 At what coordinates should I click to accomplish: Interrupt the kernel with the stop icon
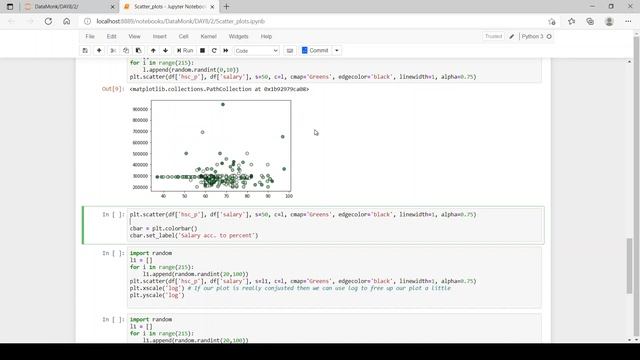pos(202,51)
